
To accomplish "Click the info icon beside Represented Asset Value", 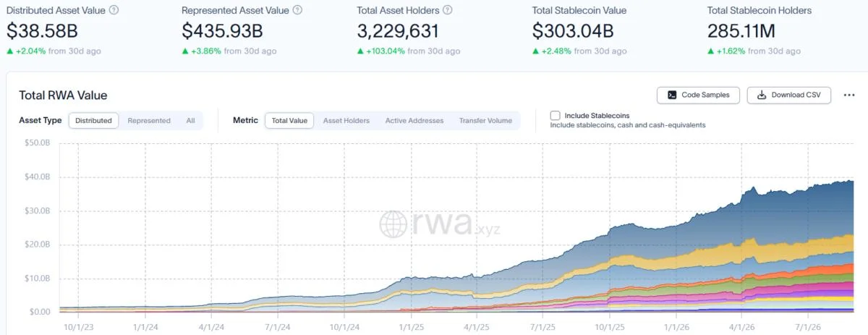I will 298,10.
